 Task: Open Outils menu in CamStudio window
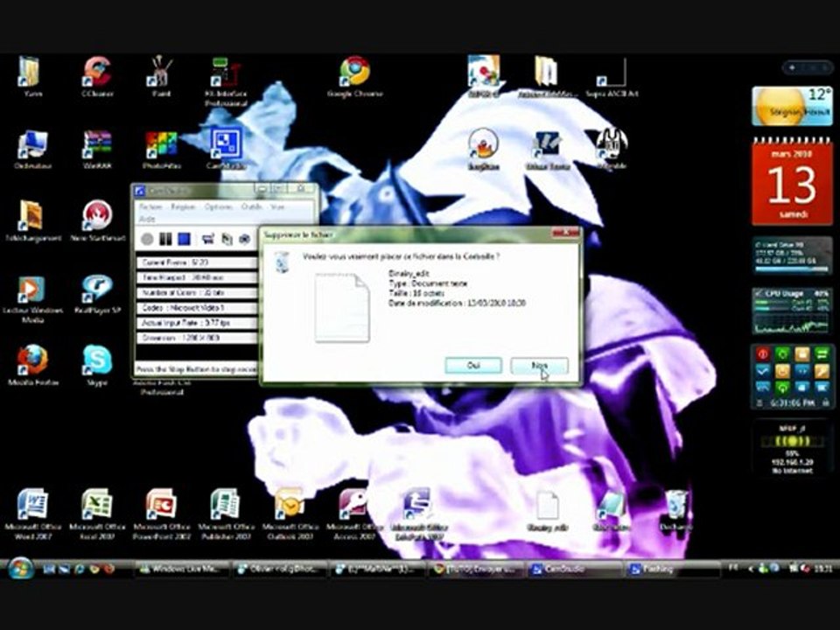[x=251, y=206]
